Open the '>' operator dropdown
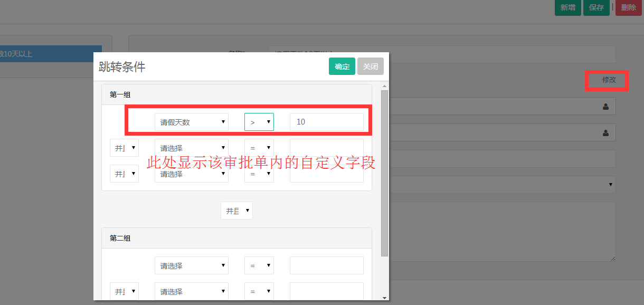644x305 pixels. pyautogui.click(x=259, y=122)
